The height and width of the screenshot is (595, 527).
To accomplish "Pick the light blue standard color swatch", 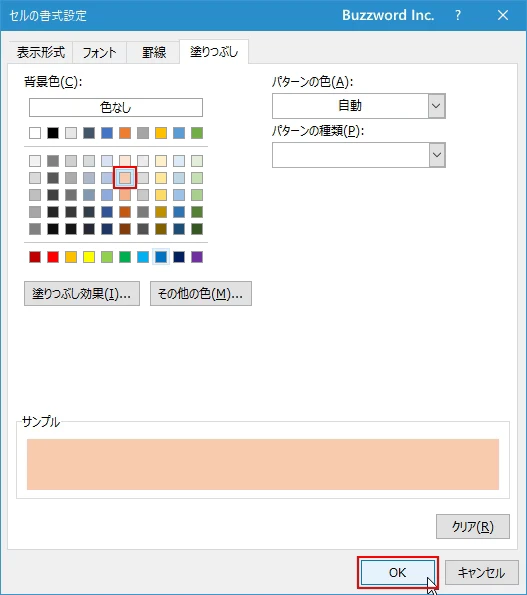I will 143,257.
